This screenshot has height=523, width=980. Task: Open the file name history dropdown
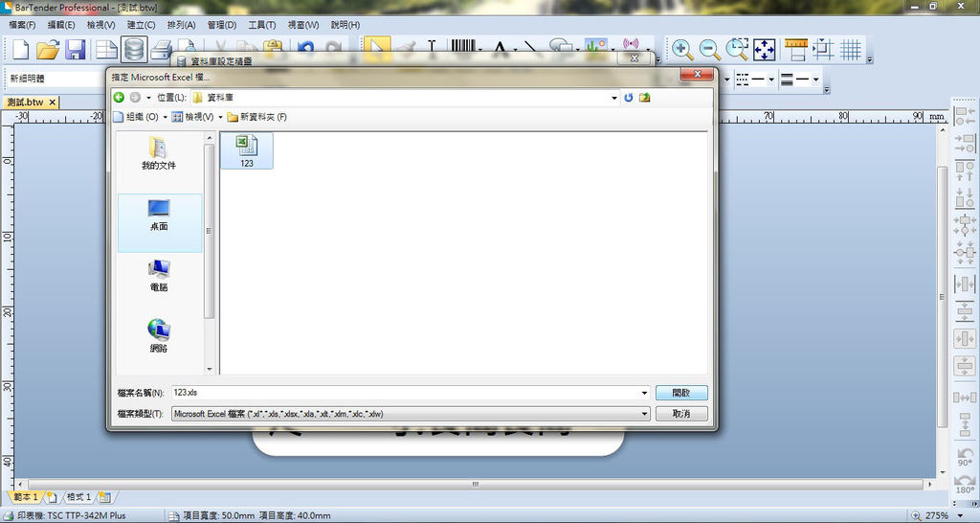coord(644,393)
